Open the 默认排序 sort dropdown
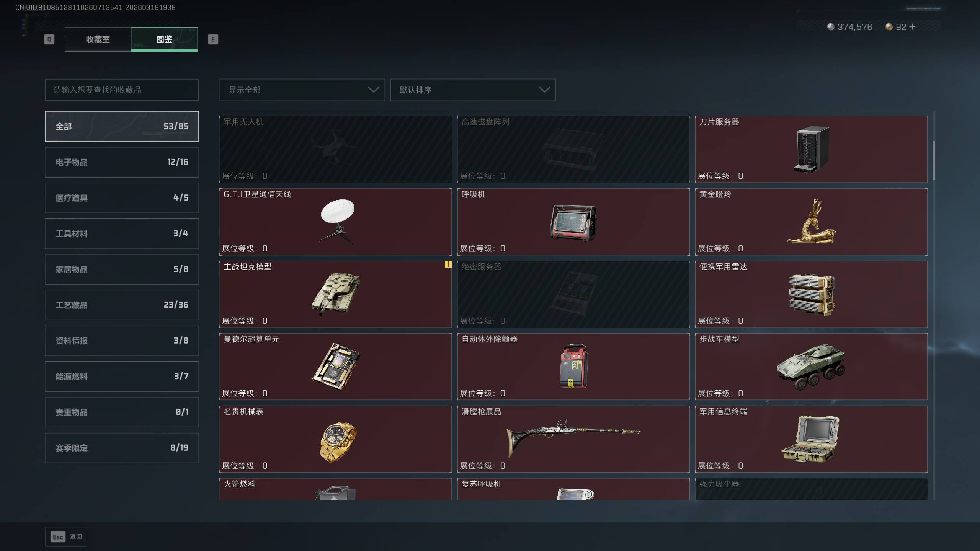 coord(473,90)
